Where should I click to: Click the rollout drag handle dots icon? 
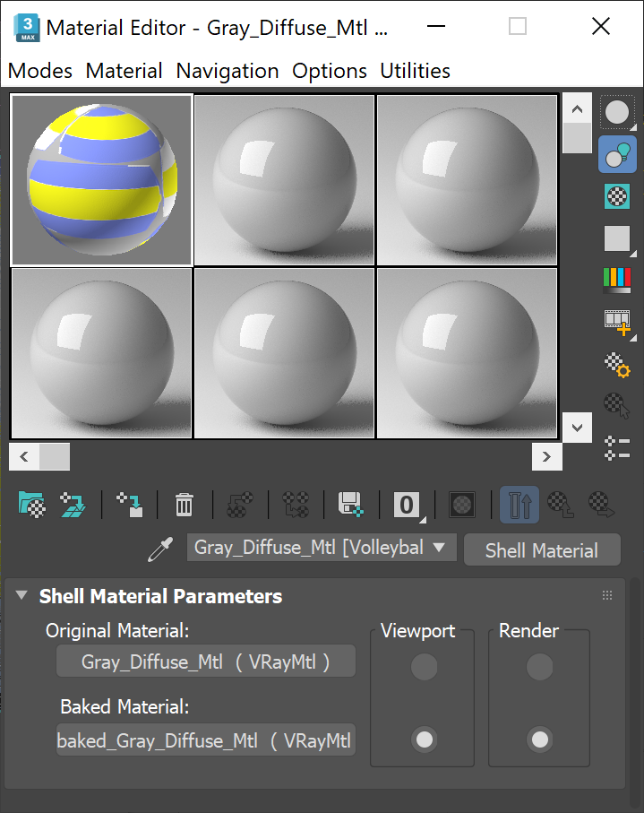(x=607, y=595)
